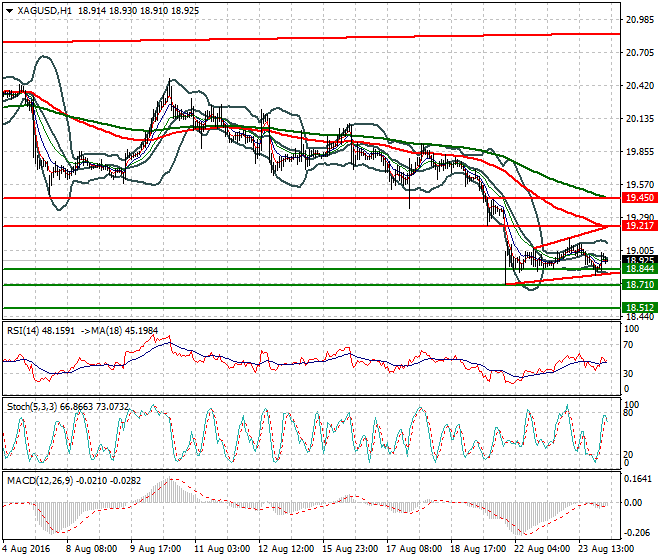Click the RSI(14) indicator label

pos(23,331)
